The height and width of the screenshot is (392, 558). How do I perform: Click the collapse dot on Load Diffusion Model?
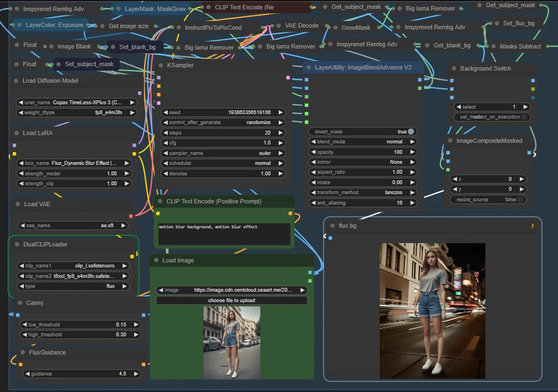coord(16,81)
